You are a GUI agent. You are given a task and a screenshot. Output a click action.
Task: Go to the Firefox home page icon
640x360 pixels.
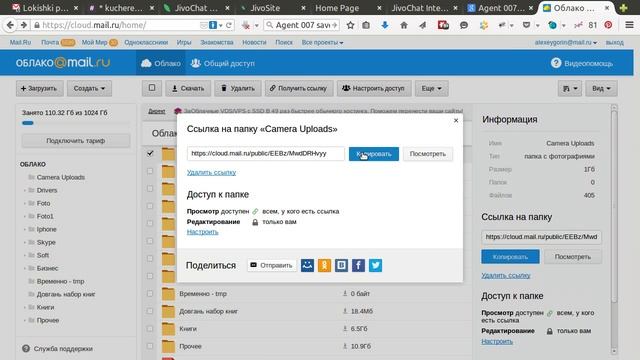pyautogui.click(x=404, y=25)
